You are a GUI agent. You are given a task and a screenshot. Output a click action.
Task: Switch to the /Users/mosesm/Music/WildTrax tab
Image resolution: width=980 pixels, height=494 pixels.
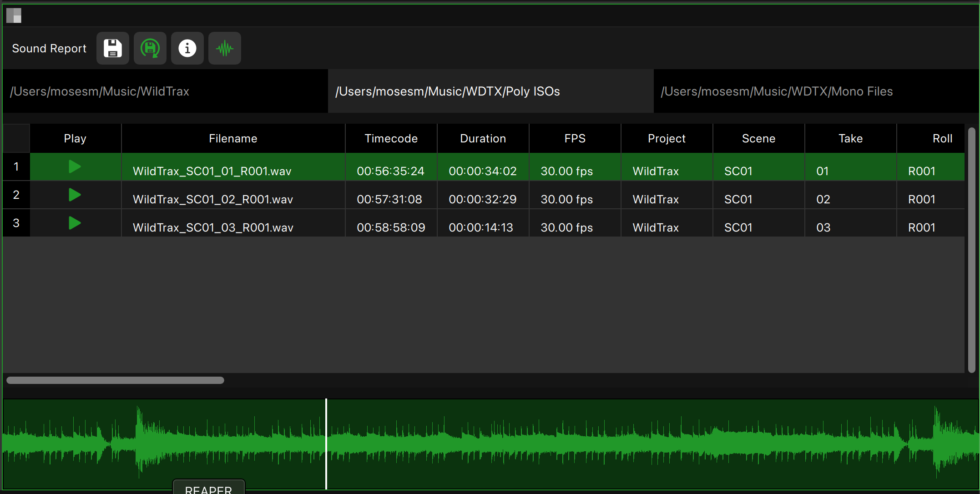[165, 91]
